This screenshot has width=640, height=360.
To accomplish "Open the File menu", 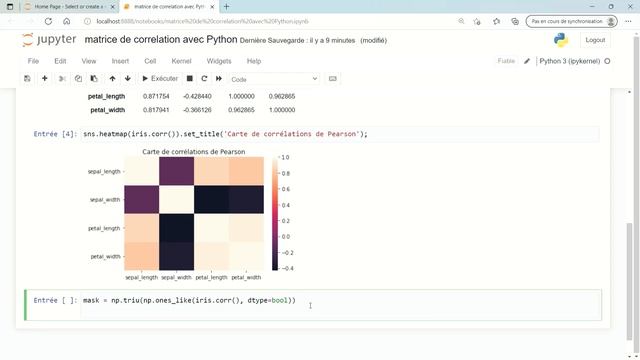I will (33, 61).
